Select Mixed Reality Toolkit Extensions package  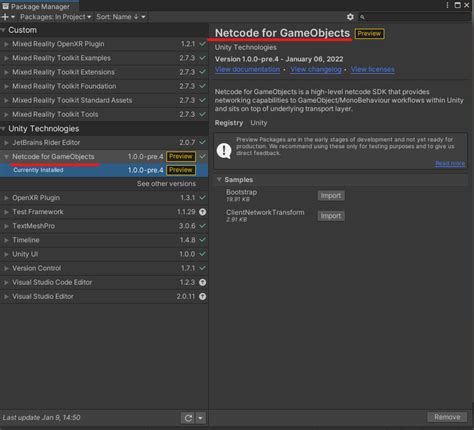click(104, 72)
